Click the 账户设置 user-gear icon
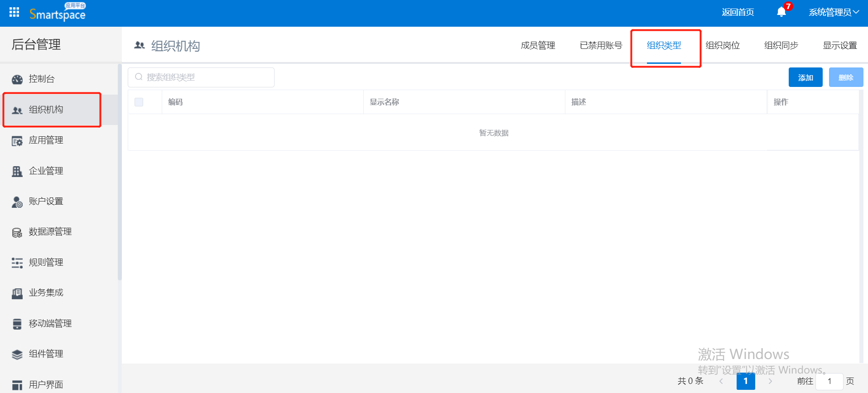The height and width of the screenshot is (393, 868). pyautogui.click(x=17, y=202)
